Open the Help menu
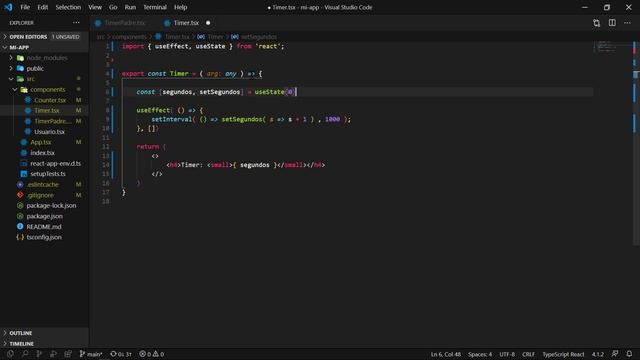 tap(180, 7)
